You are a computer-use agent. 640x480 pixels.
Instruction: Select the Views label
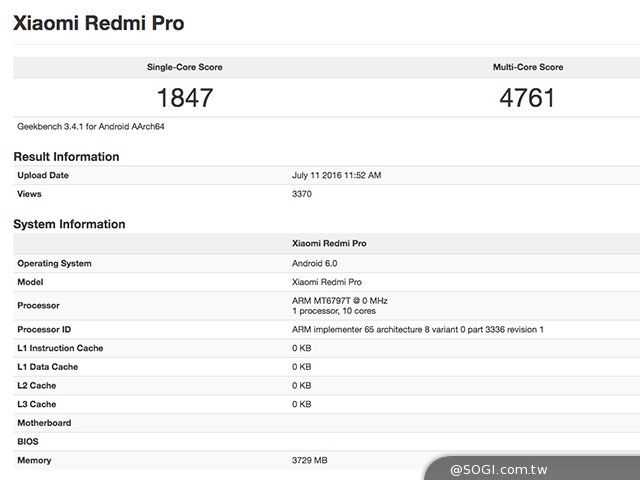pos(29,194)
